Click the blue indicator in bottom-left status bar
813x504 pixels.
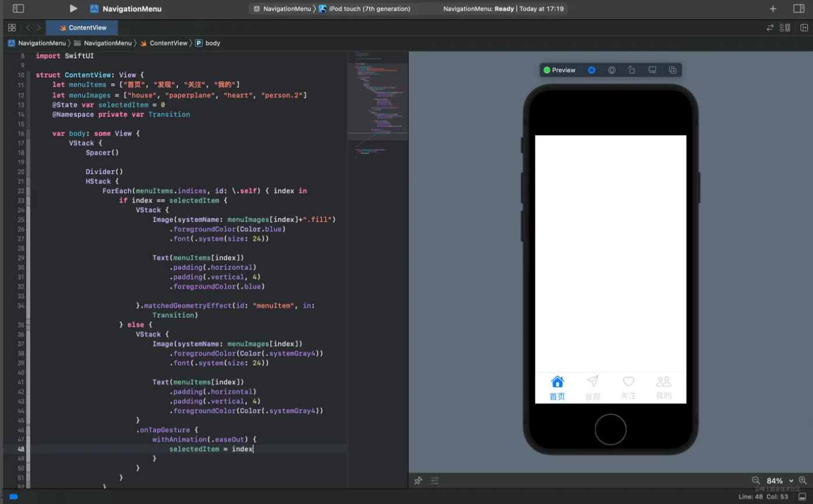(x=14, y=497)
